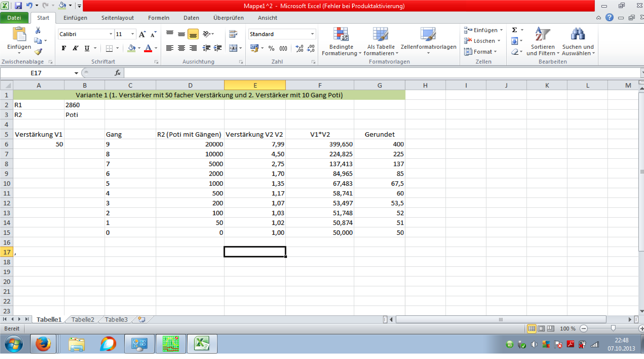Open the Schriftart dialog launcher
This screenshot has width=644, height=359.
click(157, 62)
